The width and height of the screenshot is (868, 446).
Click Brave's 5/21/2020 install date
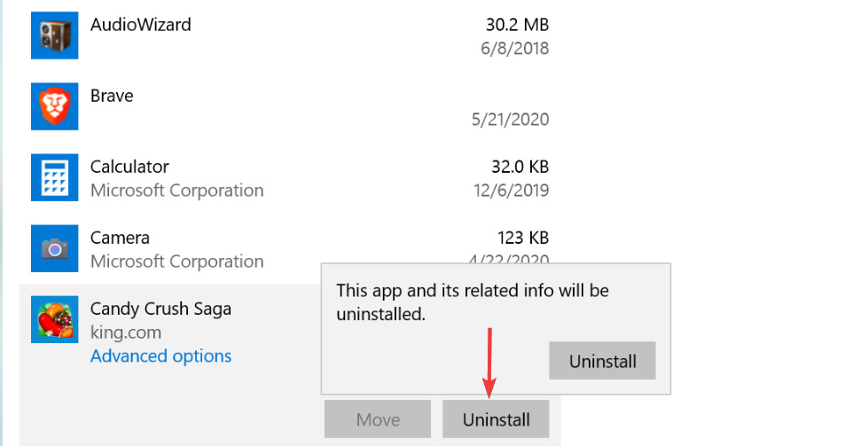tap(510, 120)
